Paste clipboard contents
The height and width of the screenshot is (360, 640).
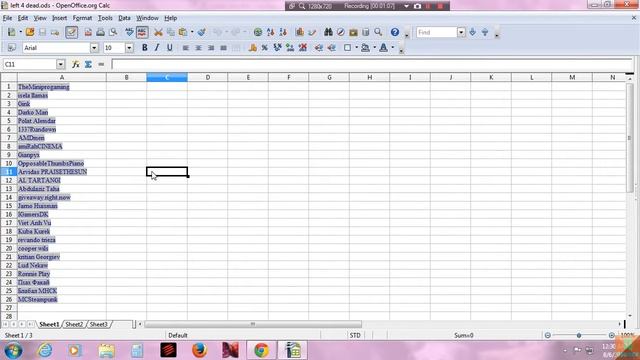(183, 32)
